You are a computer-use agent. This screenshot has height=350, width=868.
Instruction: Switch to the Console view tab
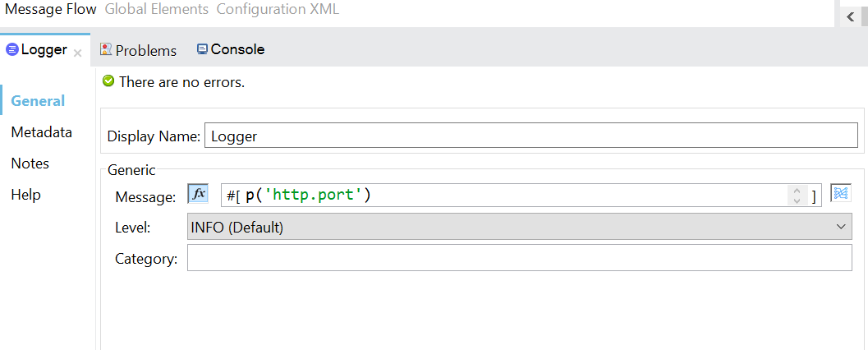[x=231, y=49]
